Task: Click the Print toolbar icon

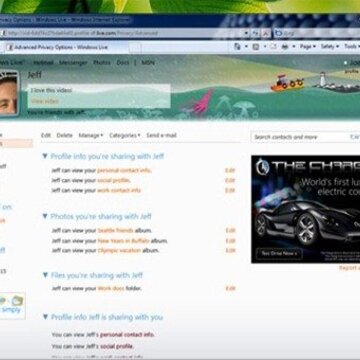Action: click(x=285, y=47)
